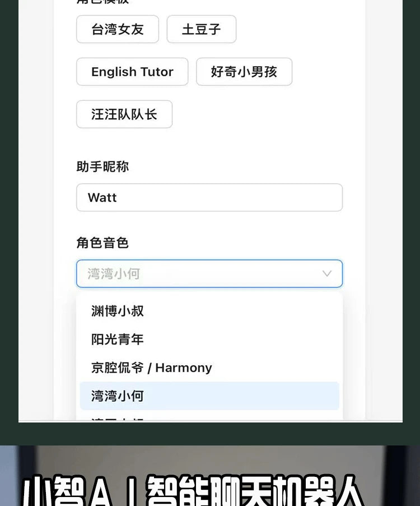The height and width of the screenshot is (506, 420).
Task: Click the word Harmony in the voice list
Action: tap(184, 368)
